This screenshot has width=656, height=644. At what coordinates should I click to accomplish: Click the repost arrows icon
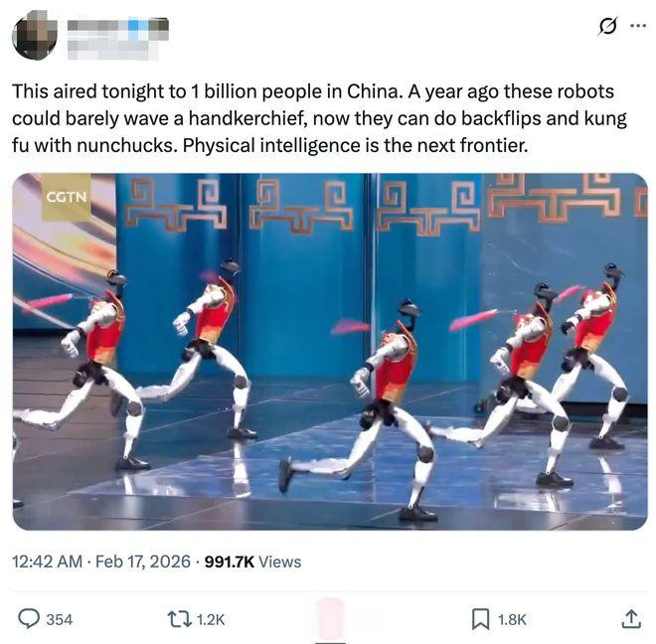click(x=180, y=619)
